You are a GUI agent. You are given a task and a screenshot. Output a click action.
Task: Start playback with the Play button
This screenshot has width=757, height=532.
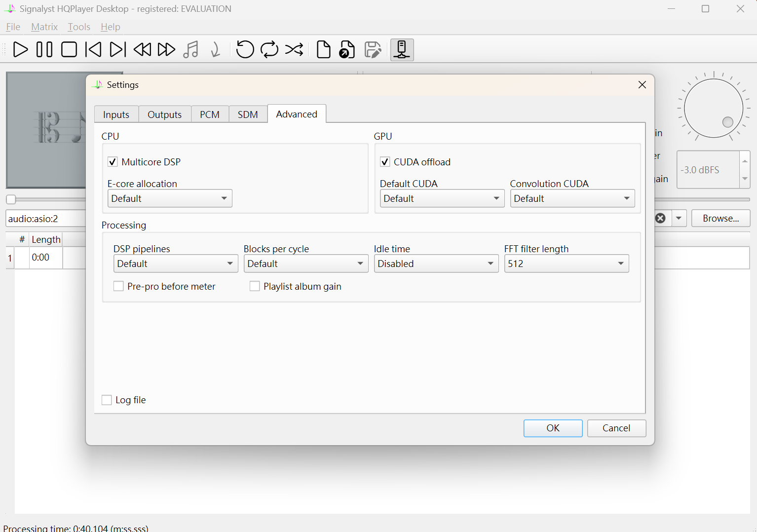tap(20, 50)
